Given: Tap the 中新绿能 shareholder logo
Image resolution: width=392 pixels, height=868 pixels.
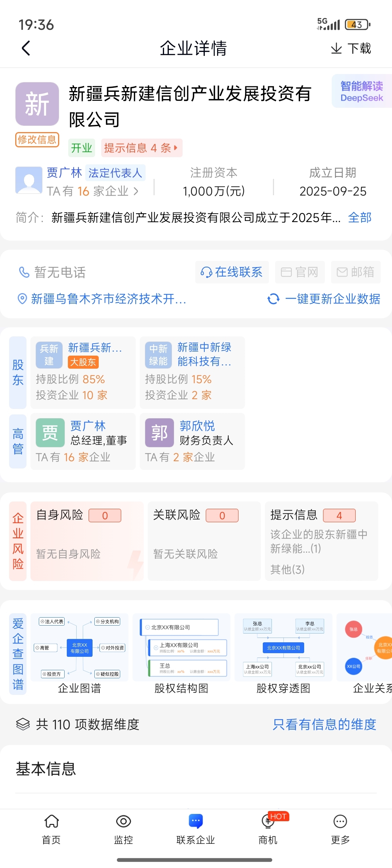Looking at the screenshot, I should pos(159,355).
